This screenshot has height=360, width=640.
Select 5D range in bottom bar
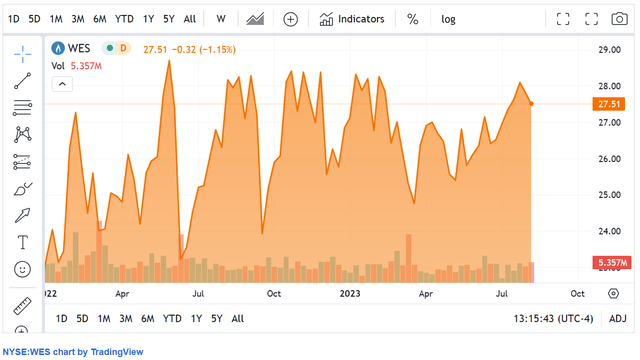click(x=82, y=318)
